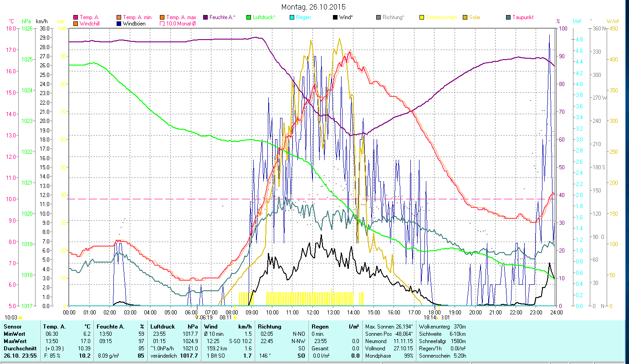The image size is (629, 364).
Task: Click the Sensor header in the data table
Action: pyautogui.click(x=12, y=327)
